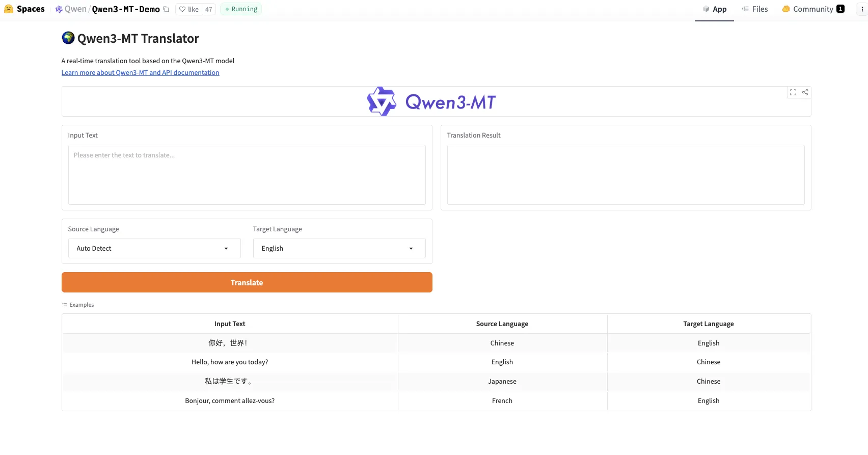Click the Qwen3-MT banner logo image
Viewport: 868px width, 455px height.
(431, 101)
